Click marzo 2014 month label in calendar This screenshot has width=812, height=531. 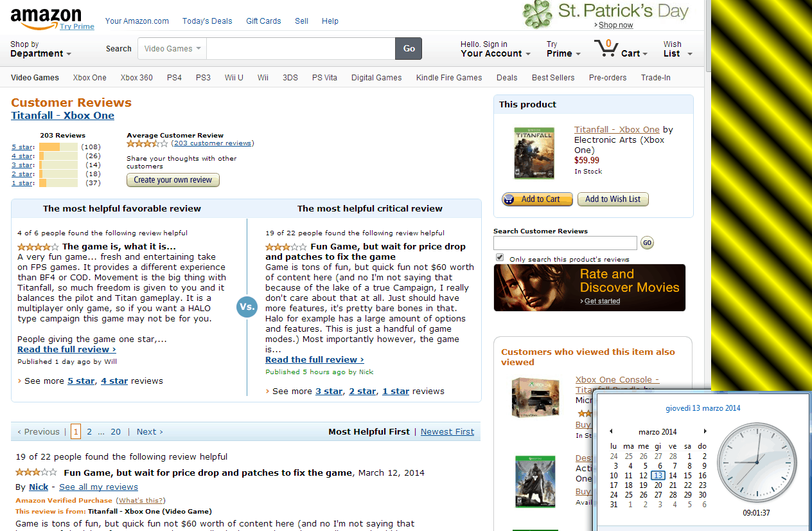pos(658,431)
